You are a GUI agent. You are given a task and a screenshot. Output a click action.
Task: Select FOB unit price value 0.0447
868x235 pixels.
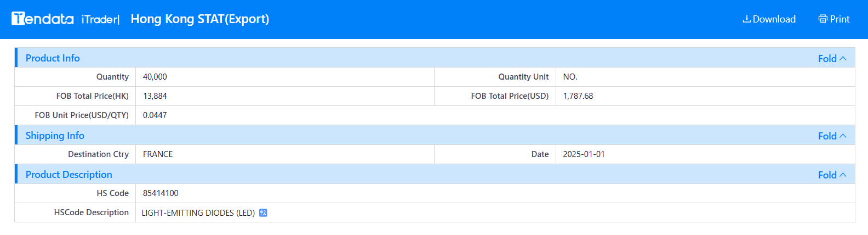point(155,115)
